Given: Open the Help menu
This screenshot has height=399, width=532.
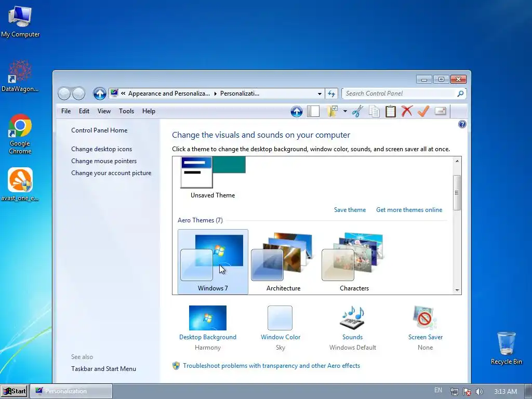Looking at the screenshot, I should (x=149, y=111).
